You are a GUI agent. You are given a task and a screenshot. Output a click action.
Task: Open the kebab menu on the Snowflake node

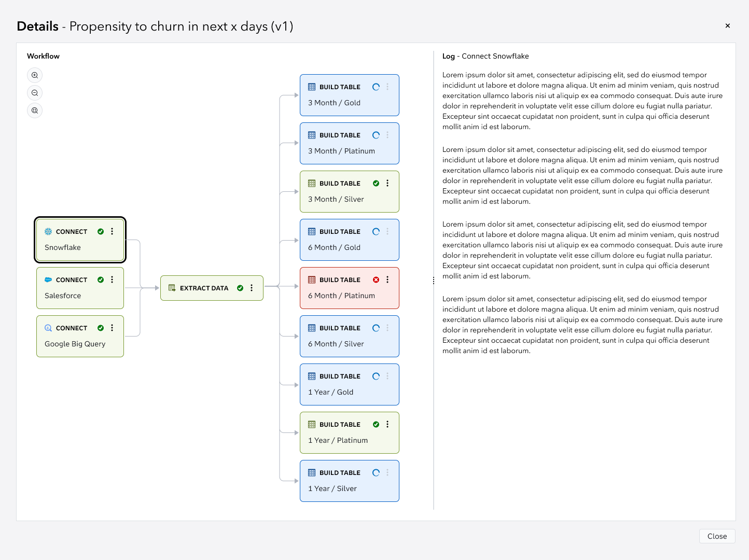[112, 231]
